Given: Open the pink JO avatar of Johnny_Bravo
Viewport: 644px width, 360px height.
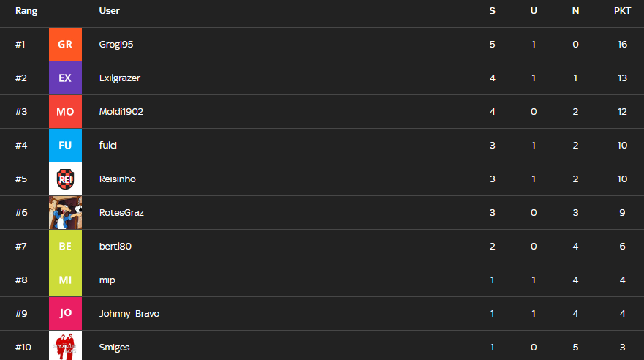Looking at the screenshot, I should [x=65, y=314].
